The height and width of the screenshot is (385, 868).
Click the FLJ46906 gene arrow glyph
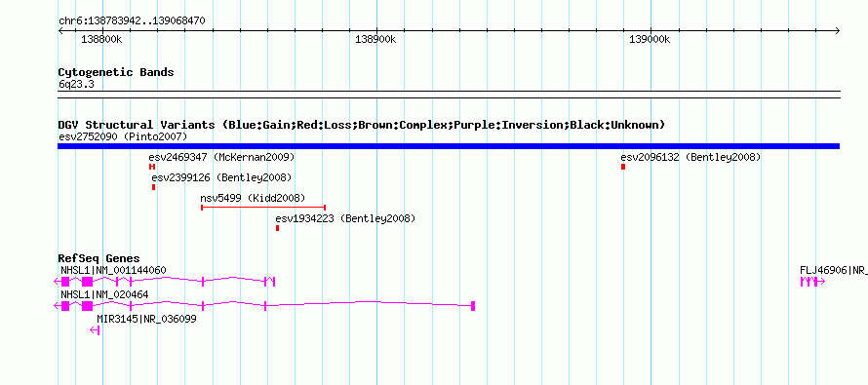(x=812, y=282)
